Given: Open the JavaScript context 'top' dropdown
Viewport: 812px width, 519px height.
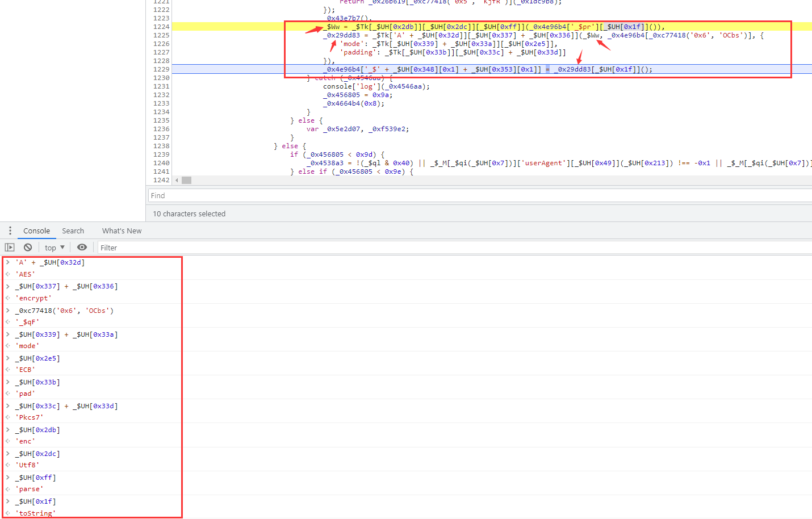Looking at the screenshot, I should point(55,248).
